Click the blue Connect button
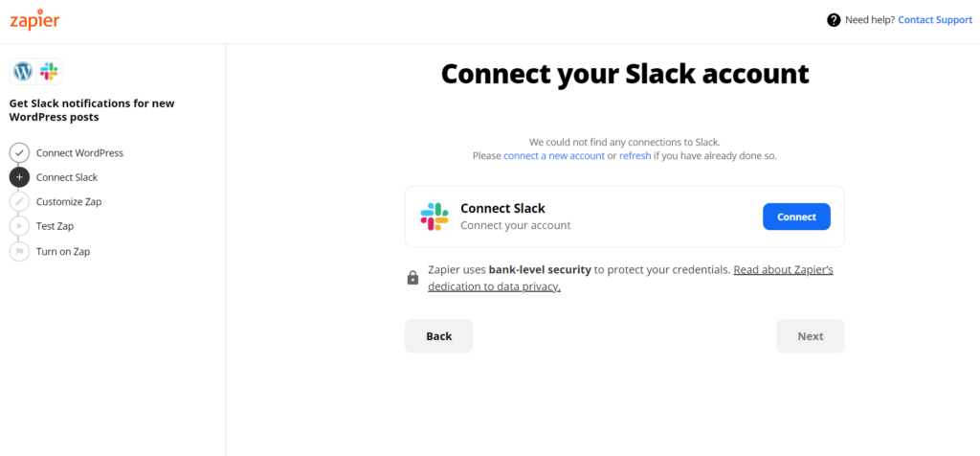Image resolution: width=980 pixels, height=456 pixels. 796,217
